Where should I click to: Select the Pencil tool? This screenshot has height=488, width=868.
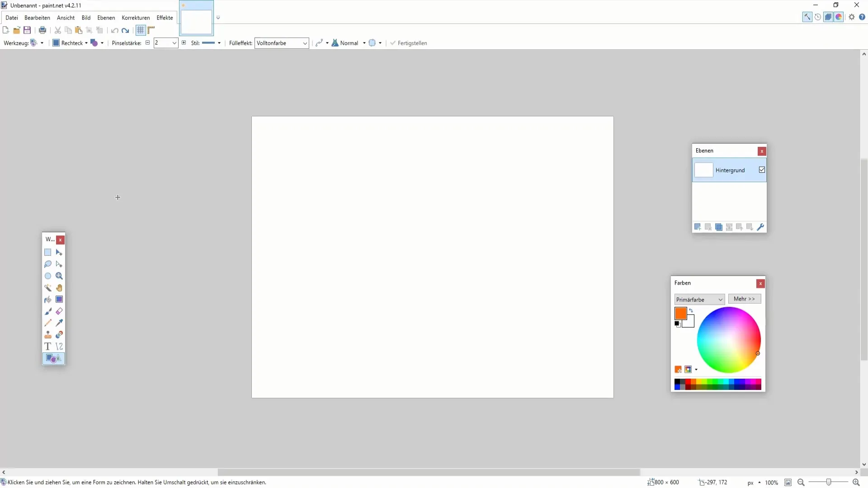(48, 323)
